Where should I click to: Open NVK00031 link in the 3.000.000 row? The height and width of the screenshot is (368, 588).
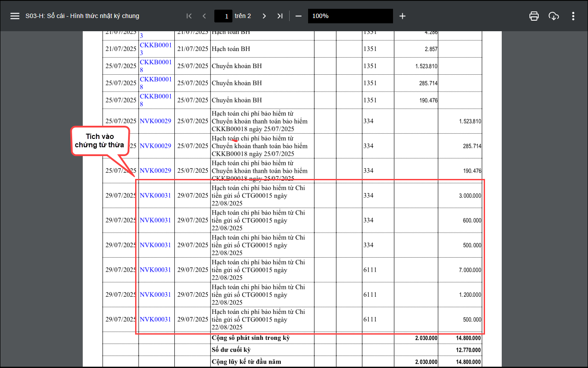[x=155, y=195]
